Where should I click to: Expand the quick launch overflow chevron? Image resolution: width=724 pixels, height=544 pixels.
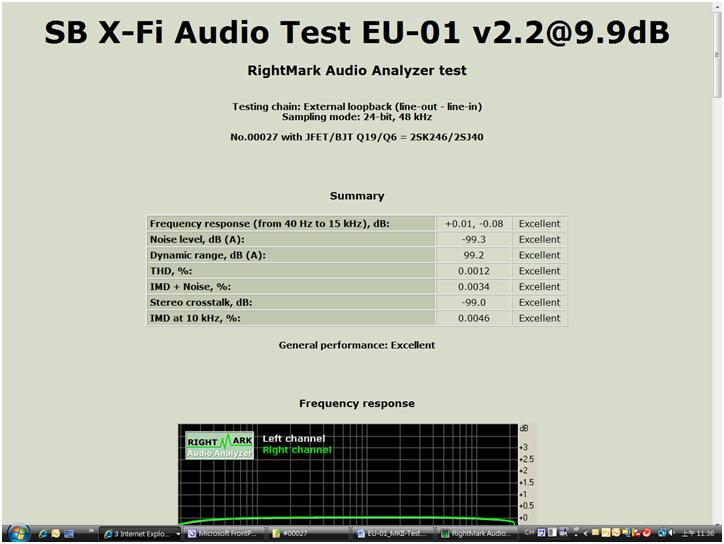coord(91,531)
